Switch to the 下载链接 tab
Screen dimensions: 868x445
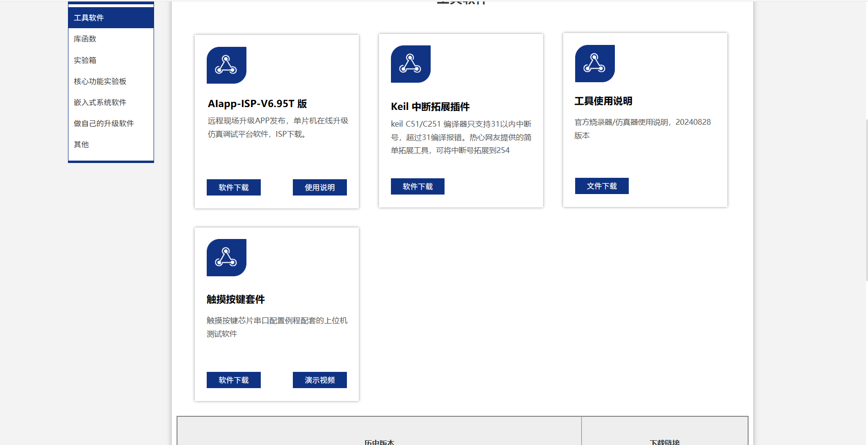coord(665,442)
